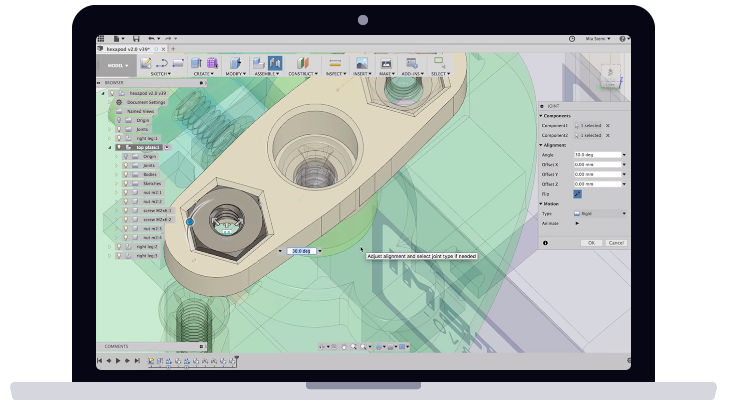Toggle visibility bulb of screw M2x8:1

(126, 210)
